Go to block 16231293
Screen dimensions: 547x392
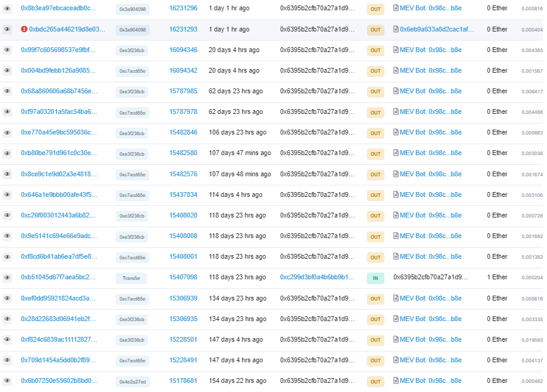point(183,29)
